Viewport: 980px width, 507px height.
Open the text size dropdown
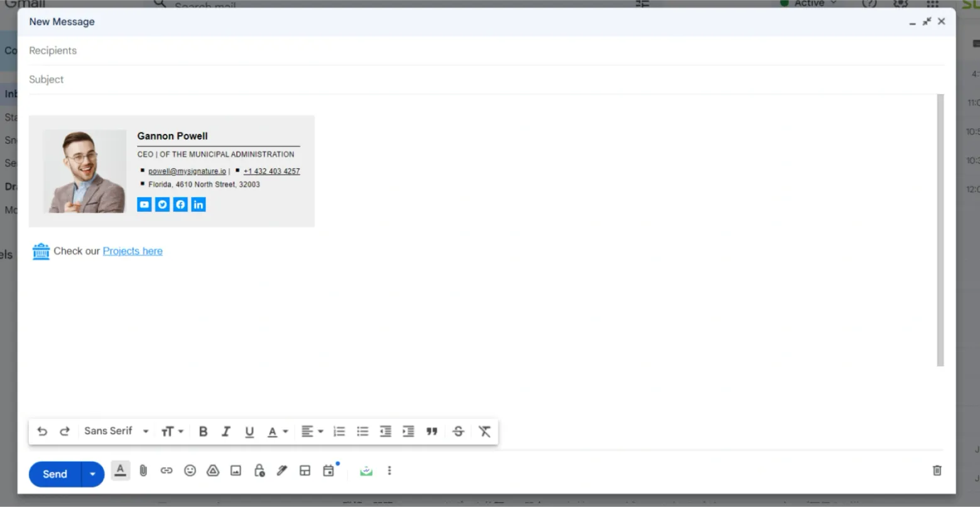[x=172, y=432]
